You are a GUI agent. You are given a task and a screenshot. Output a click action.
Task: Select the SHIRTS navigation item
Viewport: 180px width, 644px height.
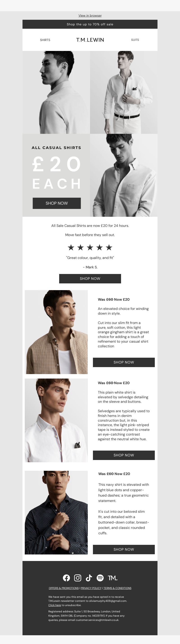coord(45,40)
